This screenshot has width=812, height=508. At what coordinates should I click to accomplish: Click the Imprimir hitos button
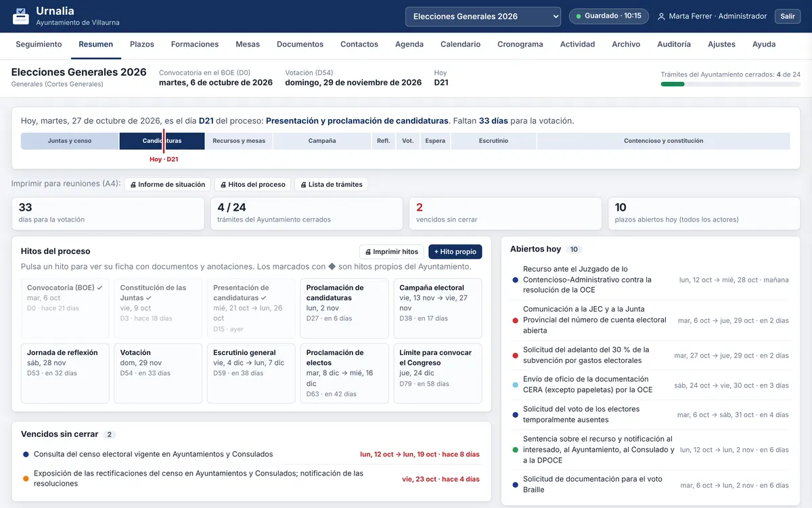[392, 251]
